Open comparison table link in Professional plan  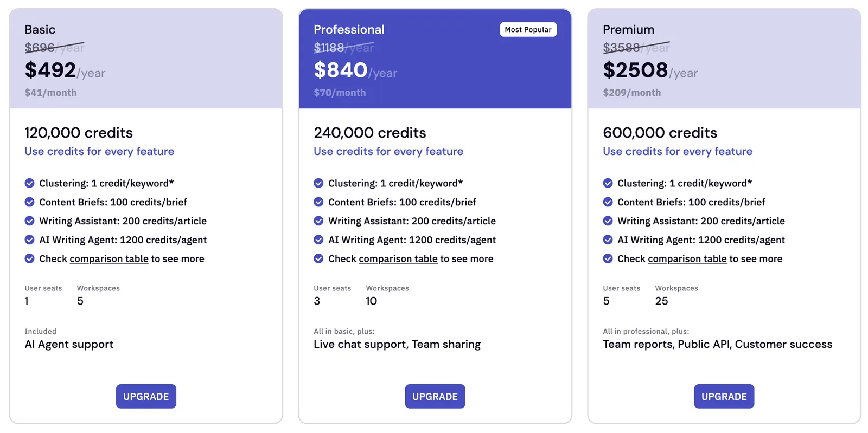click(398, 259)
